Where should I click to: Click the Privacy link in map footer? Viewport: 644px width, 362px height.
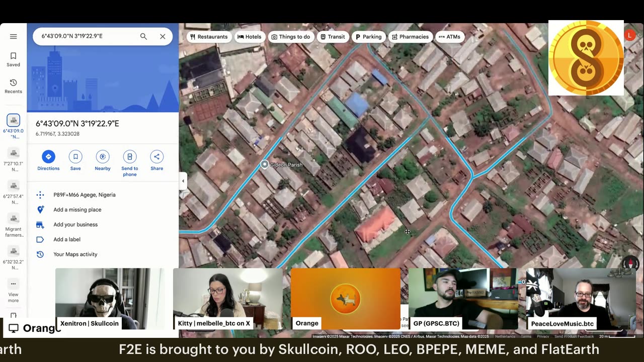(x=543, y=336)
